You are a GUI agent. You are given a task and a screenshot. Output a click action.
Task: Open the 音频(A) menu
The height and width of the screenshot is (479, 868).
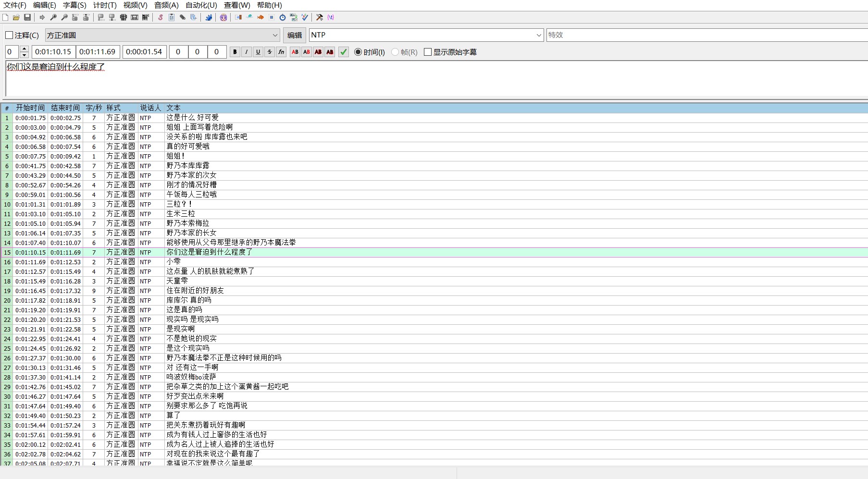(166, 5)
